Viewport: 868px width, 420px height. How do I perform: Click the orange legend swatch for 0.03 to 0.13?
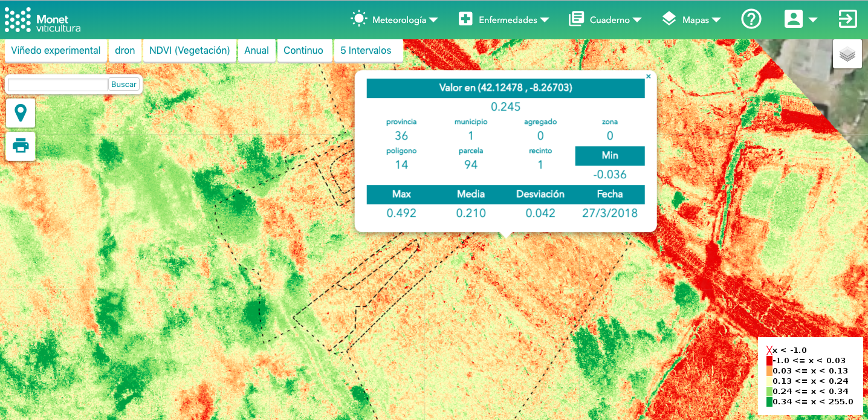(769, 371)
